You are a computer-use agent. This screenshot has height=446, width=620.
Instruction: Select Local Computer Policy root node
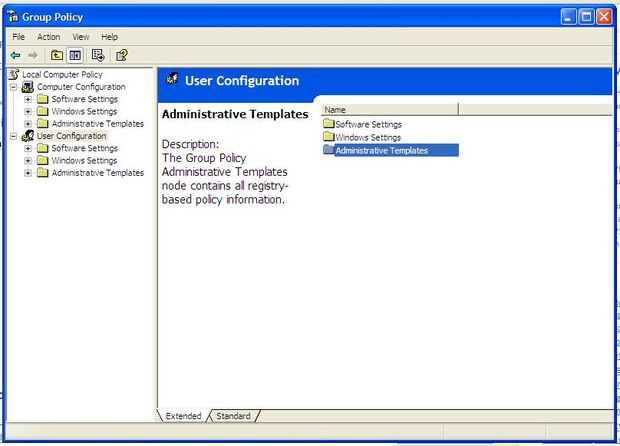point(62,74)
